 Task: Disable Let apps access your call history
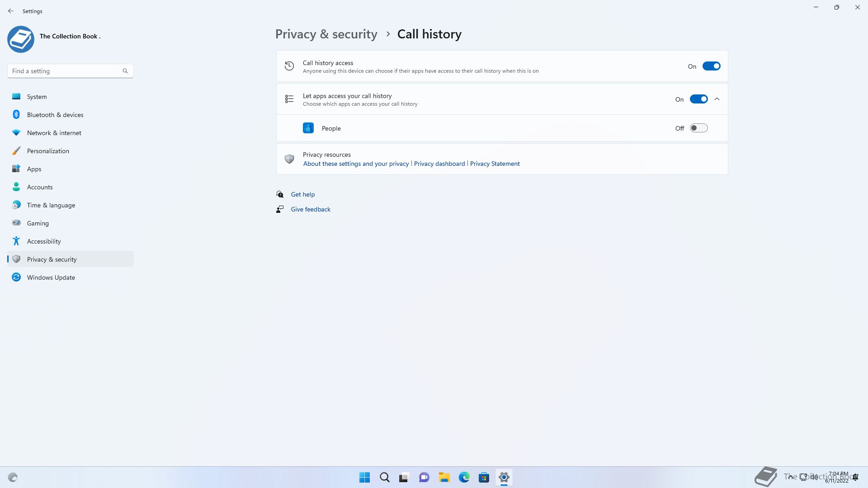coord(698,99)
